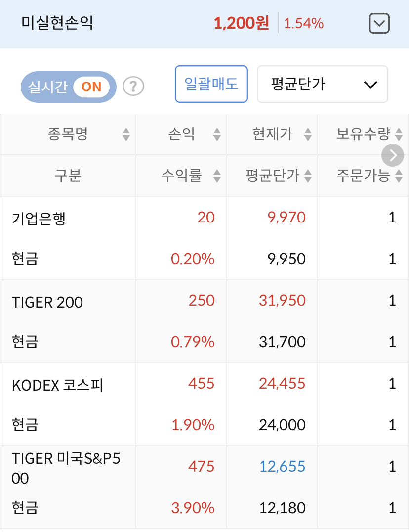Select the 기업은행 stock row

(204, 238)
